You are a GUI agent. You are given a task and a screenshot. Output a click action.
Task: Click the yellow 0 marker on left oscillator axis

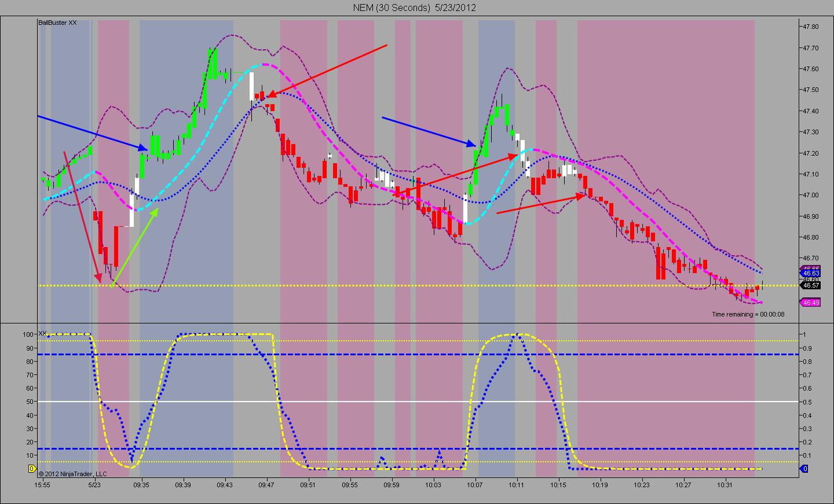(32, 469)
